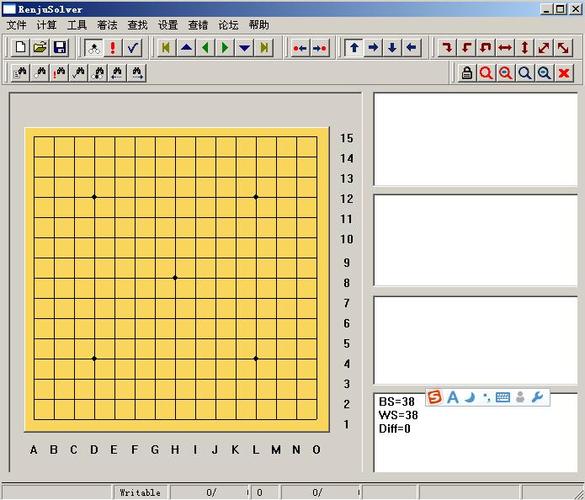This screenshot has height=500, width=585.
Task: Click the center star point H8
Action: (x=175, y=278)
